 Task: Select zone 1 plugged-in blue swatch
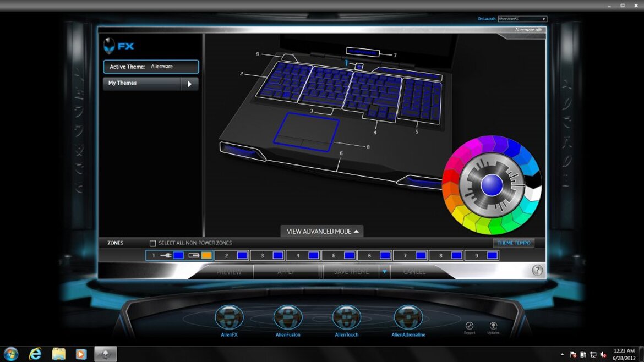[178, 255]
